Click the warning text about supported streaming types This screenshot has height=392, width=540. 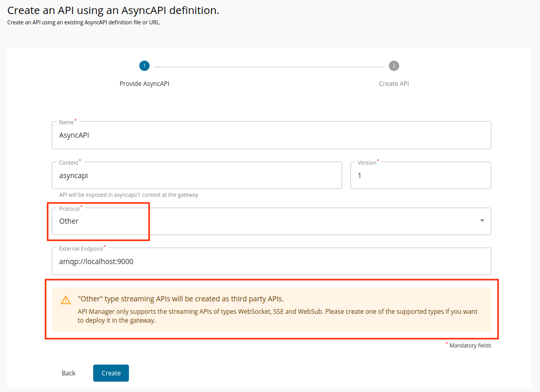pyautogui.click(x=277, y=316)
